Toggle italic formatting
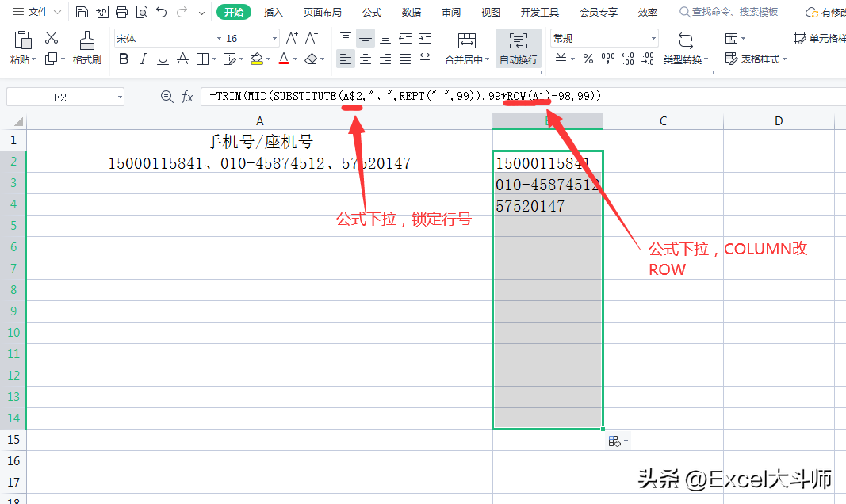The width and height of the screenshot is (846, 504). pos(143,59)
